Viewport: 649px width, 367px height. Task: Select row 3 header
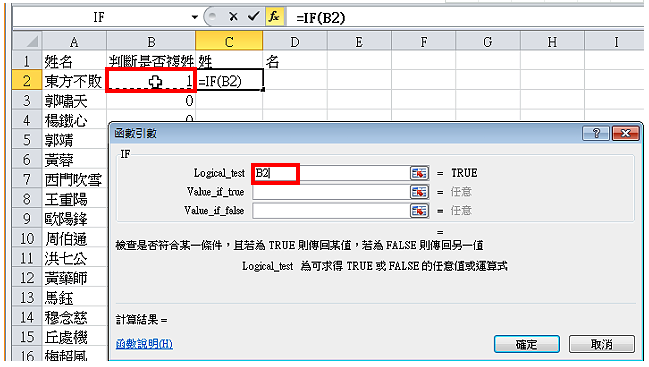(27, 101)
